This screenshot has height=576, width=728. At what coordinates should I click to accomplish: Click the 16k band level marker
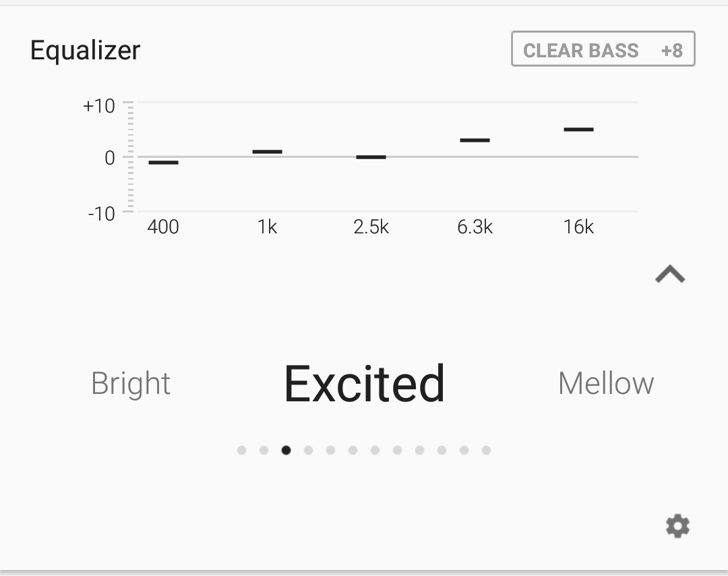click(x=578, y=129)
